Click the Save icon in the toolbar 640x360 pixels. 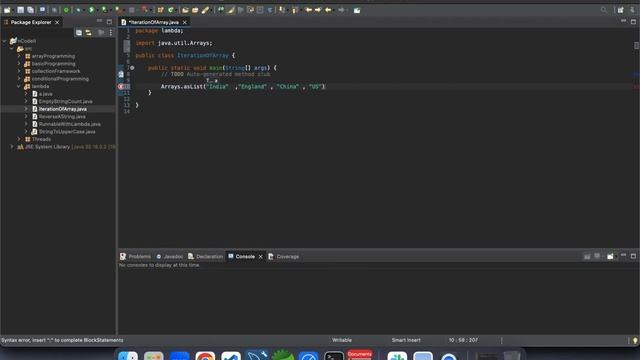coord(20,10)
